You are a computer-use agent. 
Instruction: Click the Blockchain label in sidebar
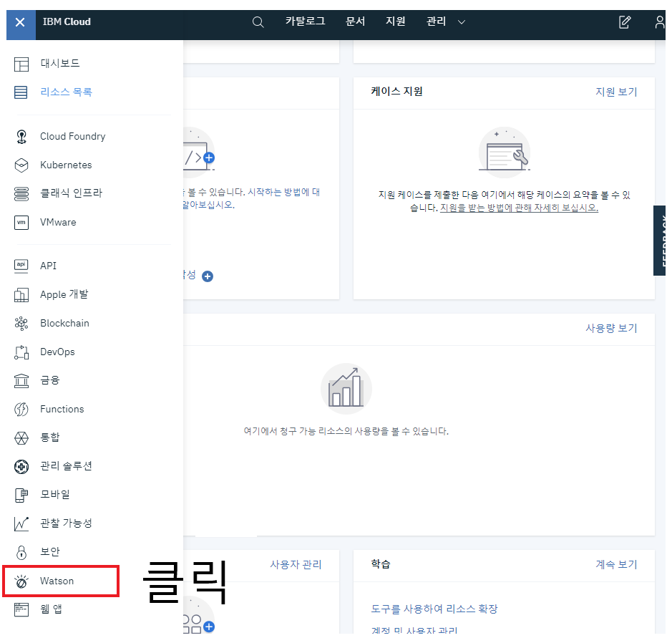(64, 323)
